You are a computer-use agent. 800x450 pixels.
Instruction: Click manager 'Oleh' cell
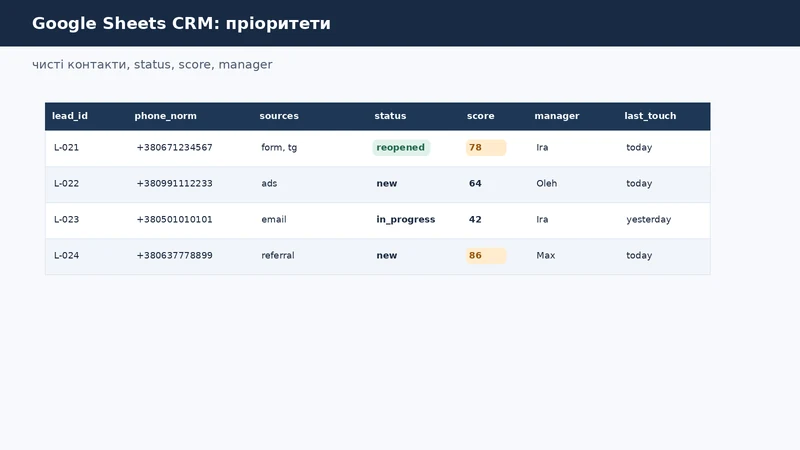pos(546,183)
